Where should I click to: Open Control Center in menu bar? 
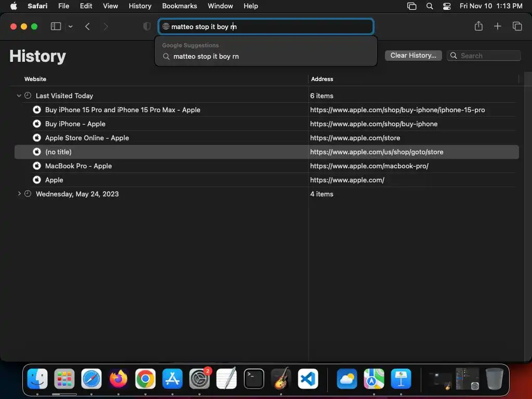[447, 6]
